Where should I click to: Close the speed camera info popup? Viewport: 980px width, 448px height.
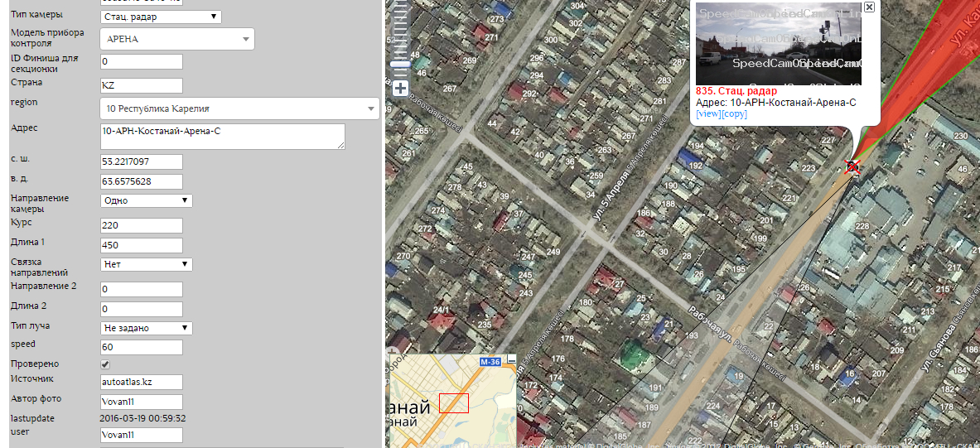[x=869, y=7]
